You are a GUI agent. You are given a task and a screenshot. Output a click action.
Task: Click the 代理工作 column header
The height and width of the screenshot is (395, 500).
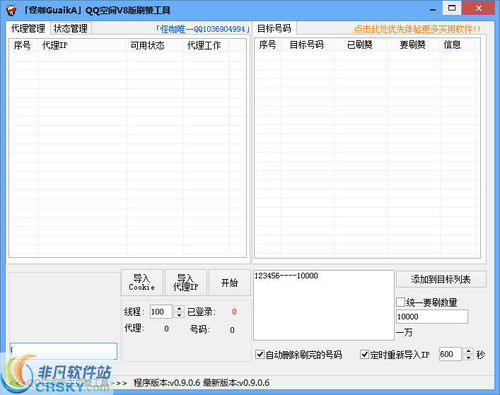point(206,45)
